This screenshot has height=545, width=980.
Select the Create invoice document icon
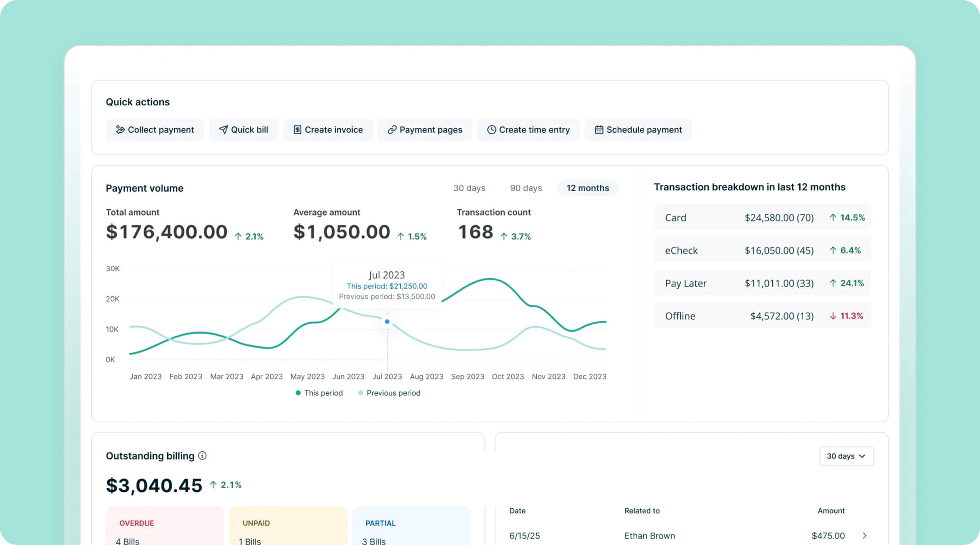(x=297, y=130)
